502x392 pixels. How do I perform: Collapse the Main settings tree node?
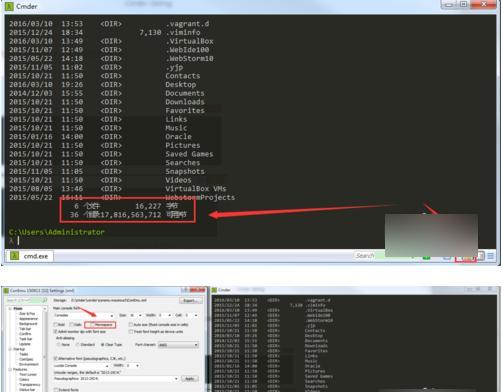click(10, 309)
